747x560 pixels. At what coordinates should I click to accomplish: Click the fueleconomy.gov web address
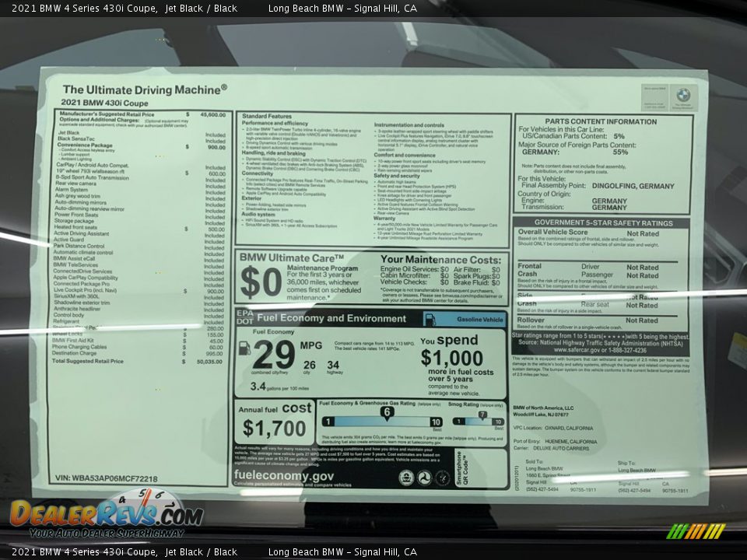(x=284, y=475)
